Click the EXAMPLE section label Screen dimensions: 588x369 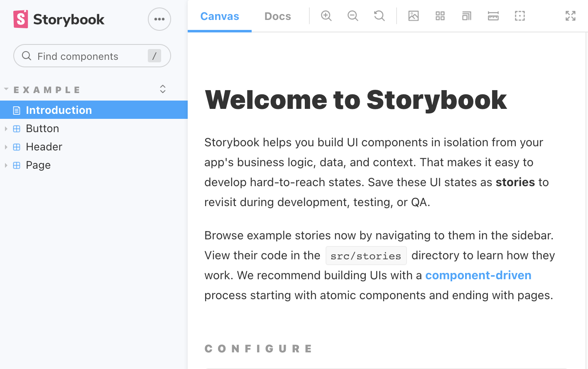point(47,90)
